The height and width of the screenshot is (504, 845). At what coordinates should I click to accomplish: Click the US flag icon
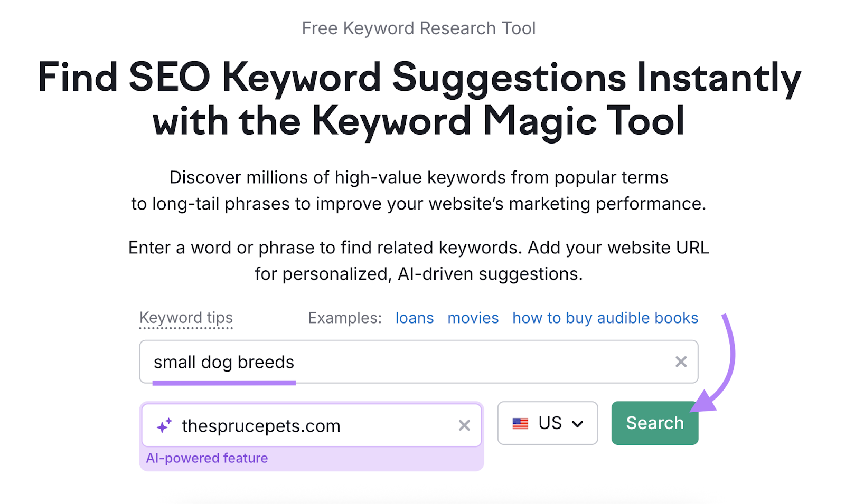pyautogui.click(x=520, y=423)
